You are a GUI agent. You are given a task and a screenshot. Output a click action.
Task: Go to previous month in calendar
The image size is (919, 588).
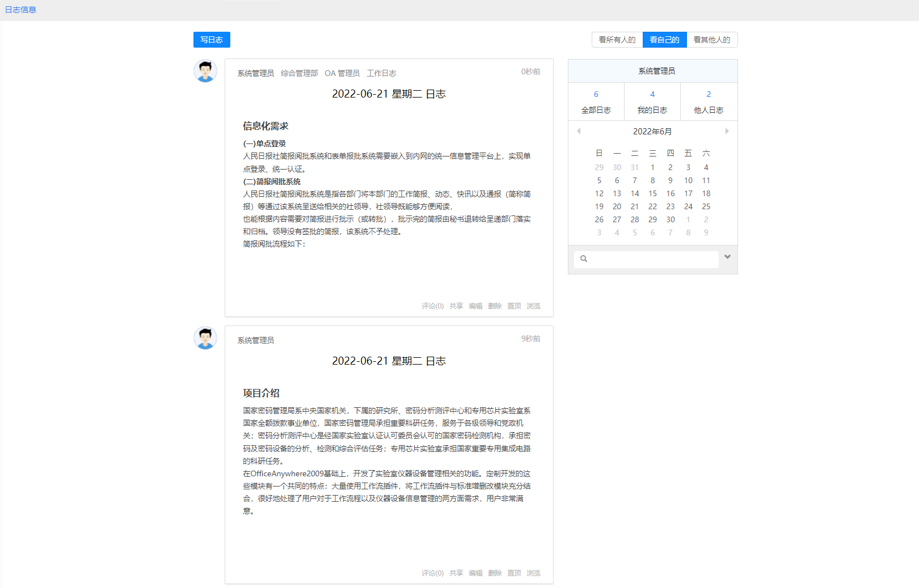point(579,131)
